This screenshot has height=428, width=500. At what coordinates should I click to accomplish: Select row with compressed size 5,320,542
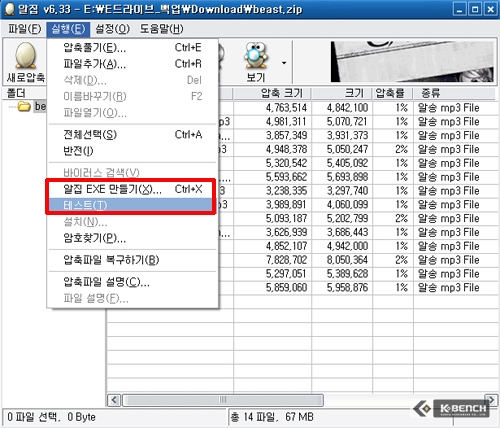point(359,163)
